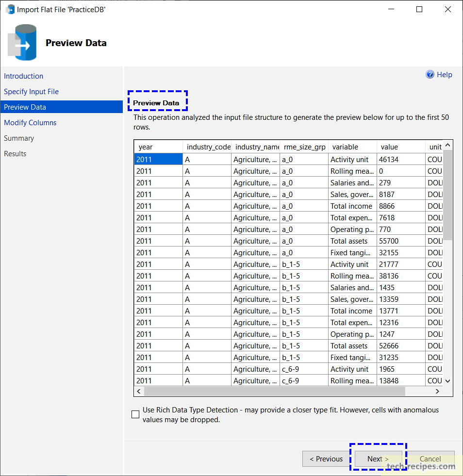The width and height of the screenshot is (463, 476).
Task: Go back to Specify Input File step
Action: coord(31,92)
